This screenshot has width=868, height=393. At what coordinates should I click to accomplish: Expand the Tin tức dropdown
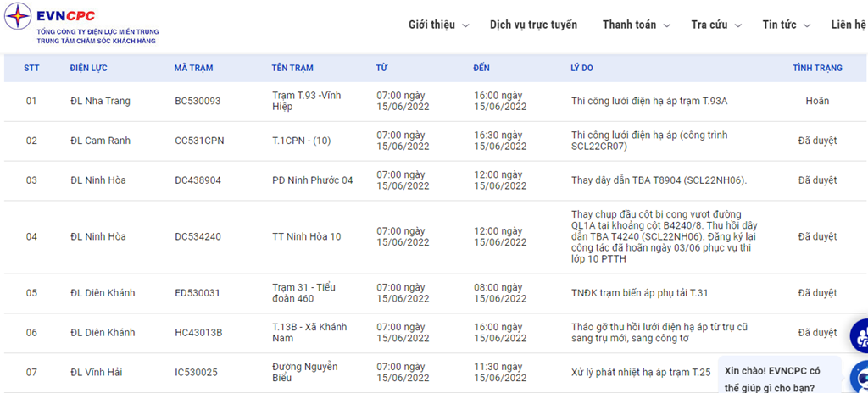point(785,25)
